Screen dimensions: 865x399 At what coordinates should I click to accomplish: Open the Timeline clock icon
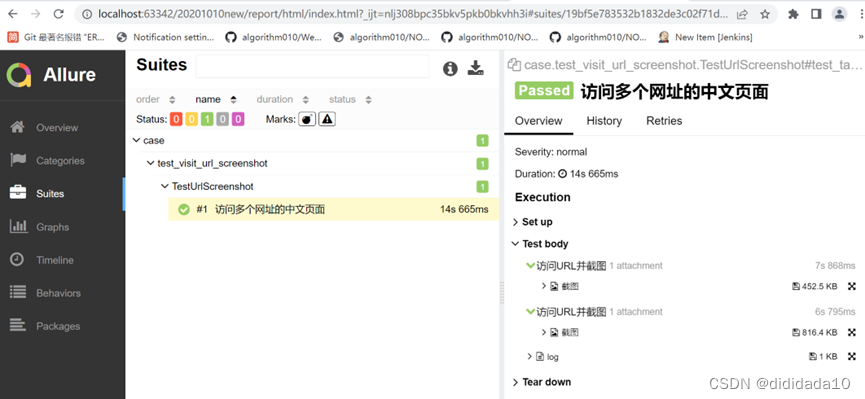tap(18, 260)
